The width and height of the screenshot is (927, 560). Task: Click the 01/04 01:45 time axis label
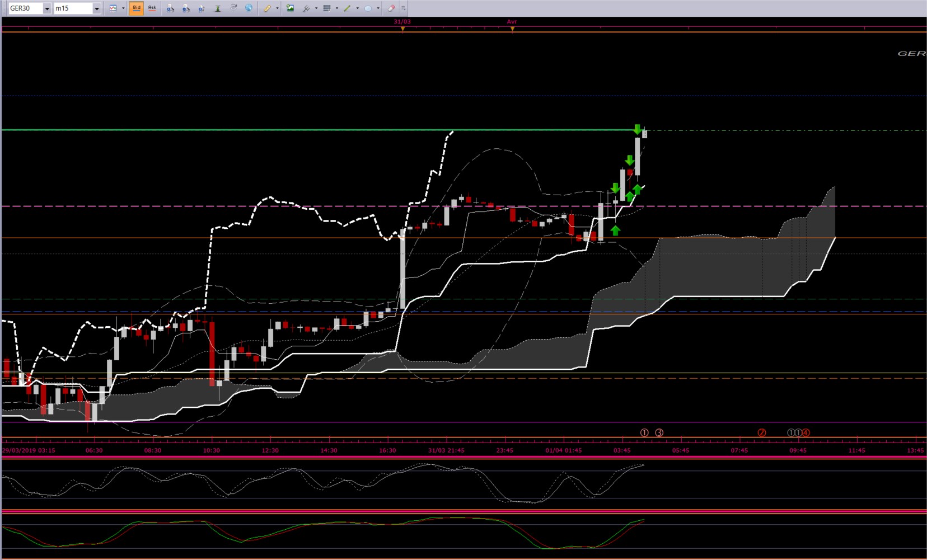click(564, 450)
